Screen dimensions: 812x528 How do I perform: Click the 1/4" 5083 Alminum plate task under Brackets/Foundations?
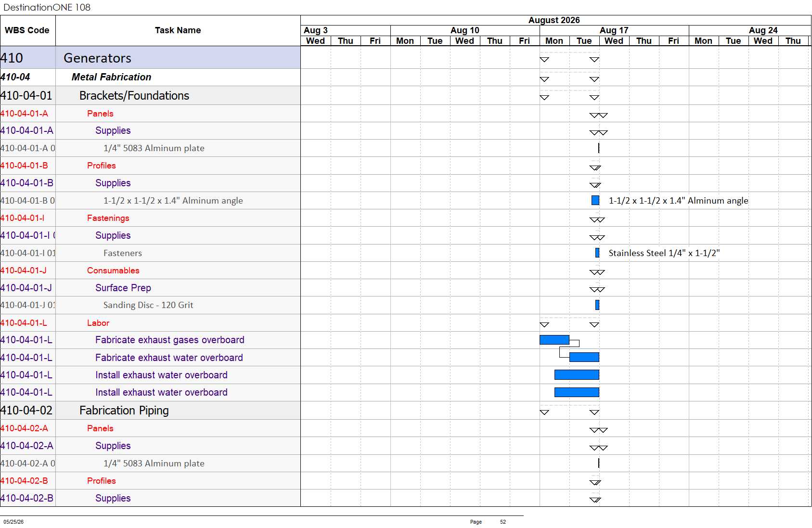[154, 148]
